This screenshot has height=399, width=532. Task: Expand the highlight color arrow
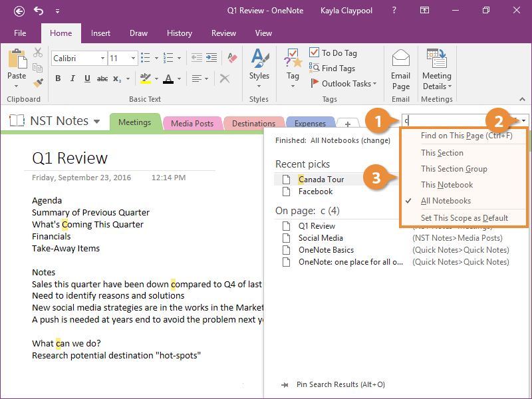(x=156, y=79)
